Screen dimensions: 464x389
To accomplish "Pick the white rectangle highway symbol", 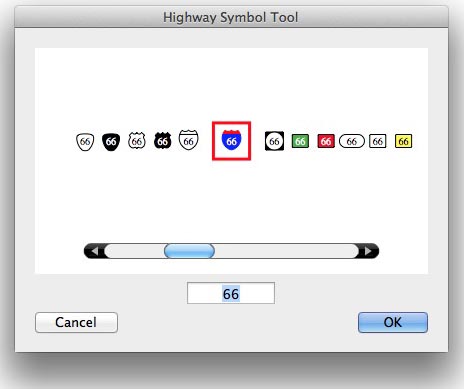I will click(378, 141).
